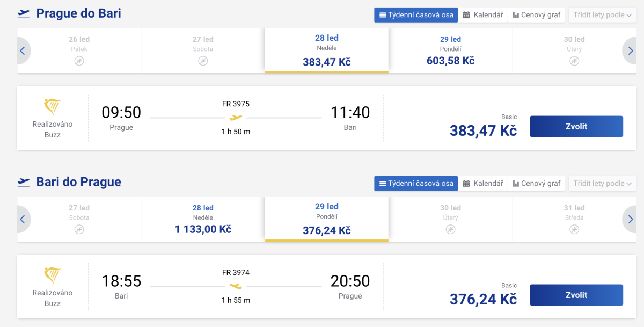Click the yellow plane icon under FR 3974
The height and width of the screenshot is (327, 644).
click(236, 286)
